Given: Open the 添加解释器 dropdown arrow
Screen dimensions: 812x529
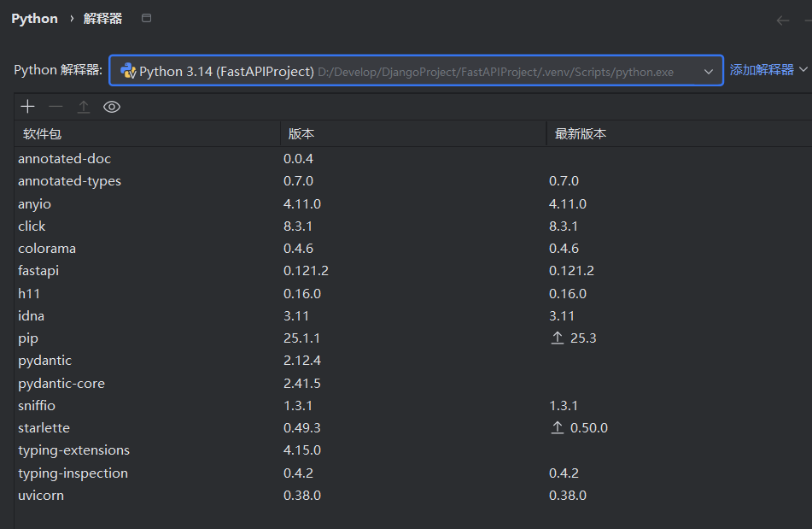Looking at the screenshot, I should [803, 70].
